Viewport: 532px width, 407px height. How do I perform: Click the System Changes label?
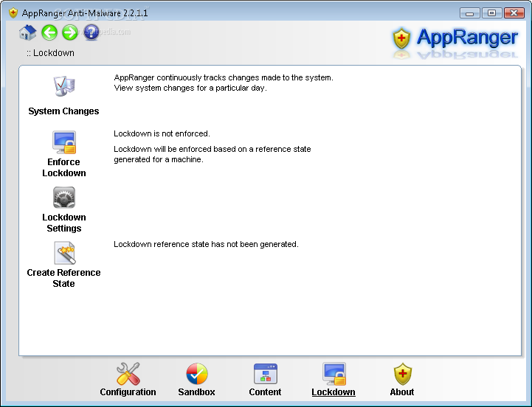click(63, 111)
